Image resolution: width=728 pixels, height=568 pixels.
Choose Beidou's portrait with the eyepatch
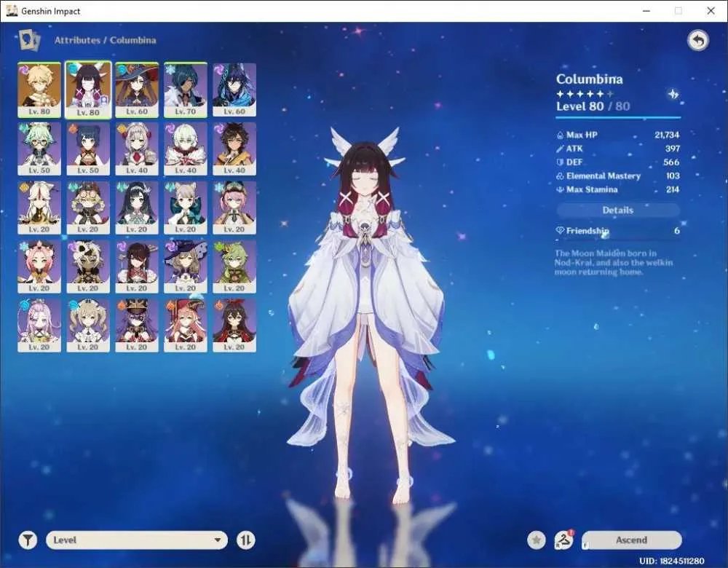tap(137, 267)
